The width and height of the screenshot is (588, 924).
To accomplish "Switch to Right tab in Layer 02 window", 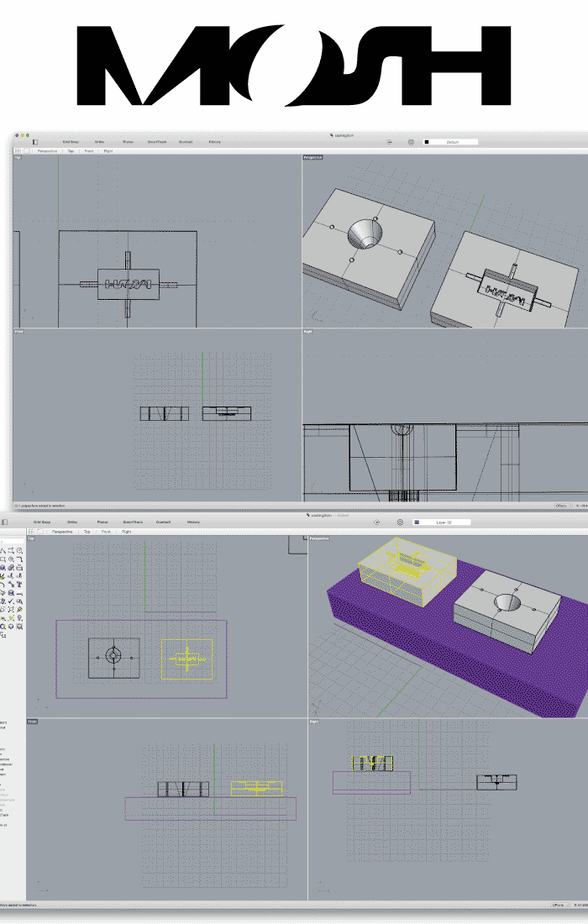I will click(126, 532).
